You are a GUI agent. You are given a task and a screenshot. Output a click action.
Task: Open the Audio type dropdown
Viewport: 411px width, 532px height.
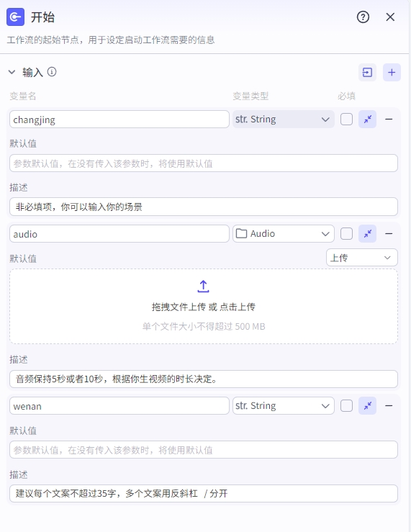[x=283, y=234]
